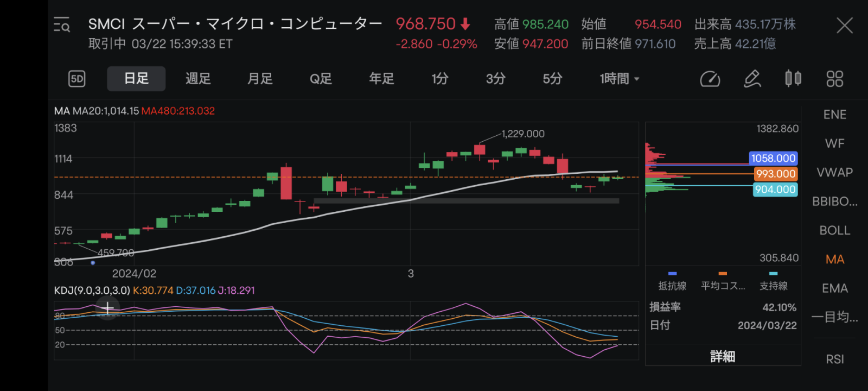The image size is (868, 391).
Task: Toggle the 5D chart view icon
Action: pos(77,79)
